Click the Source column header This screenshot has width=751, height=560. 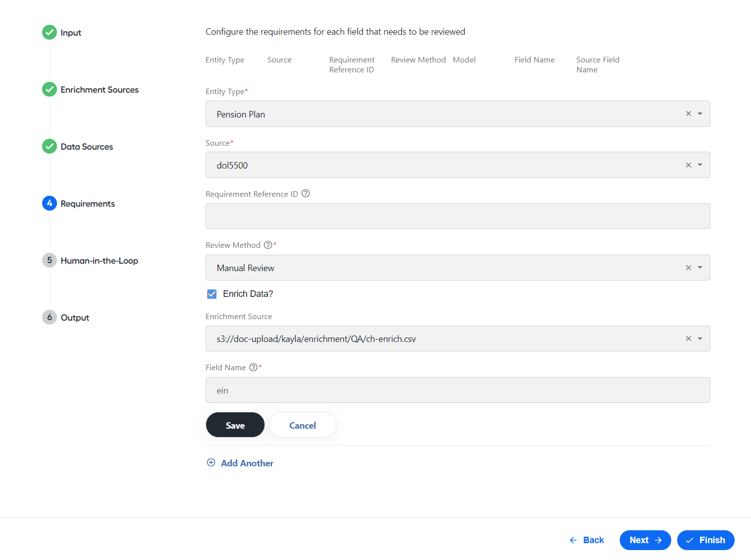tap(279, 60)
